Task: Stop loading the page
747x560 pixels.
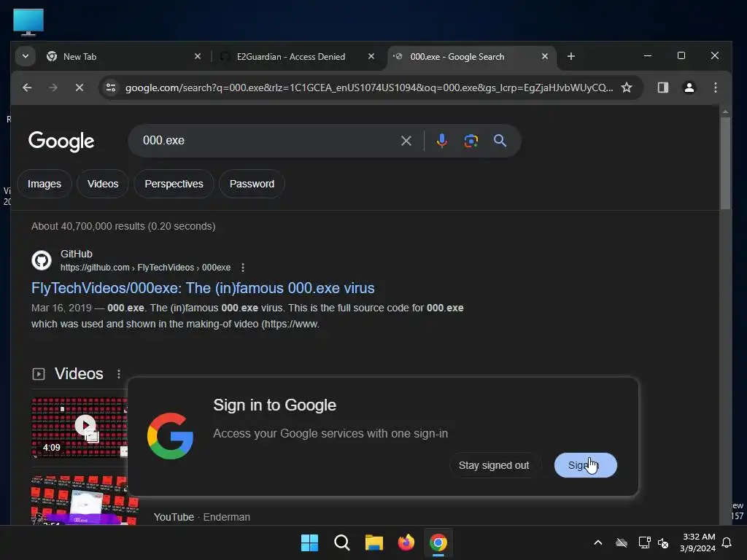Action: click(80, 87)
